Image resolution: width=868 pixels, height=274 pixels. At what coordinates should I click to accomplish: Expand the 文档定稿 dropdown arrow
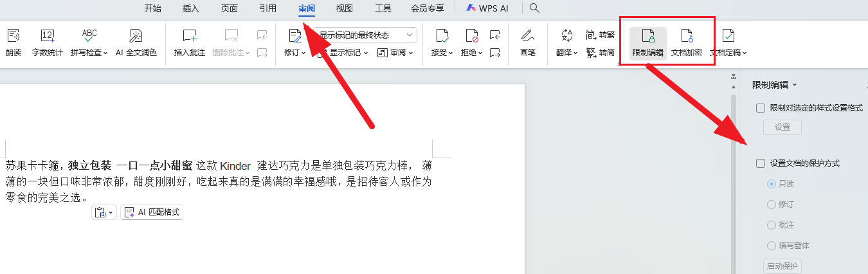tap(745, 53)
